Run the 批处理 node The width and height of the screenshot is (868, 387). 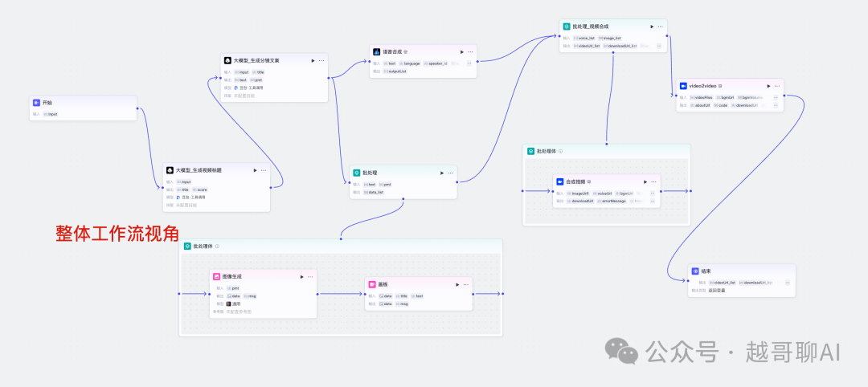(442, 173)
